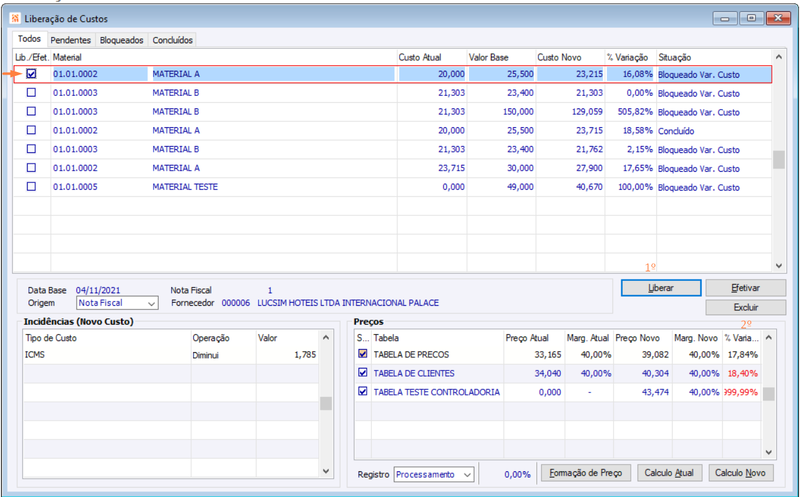Uncheck TABELA DE CLIENTES price checkbox

[363, 372]
